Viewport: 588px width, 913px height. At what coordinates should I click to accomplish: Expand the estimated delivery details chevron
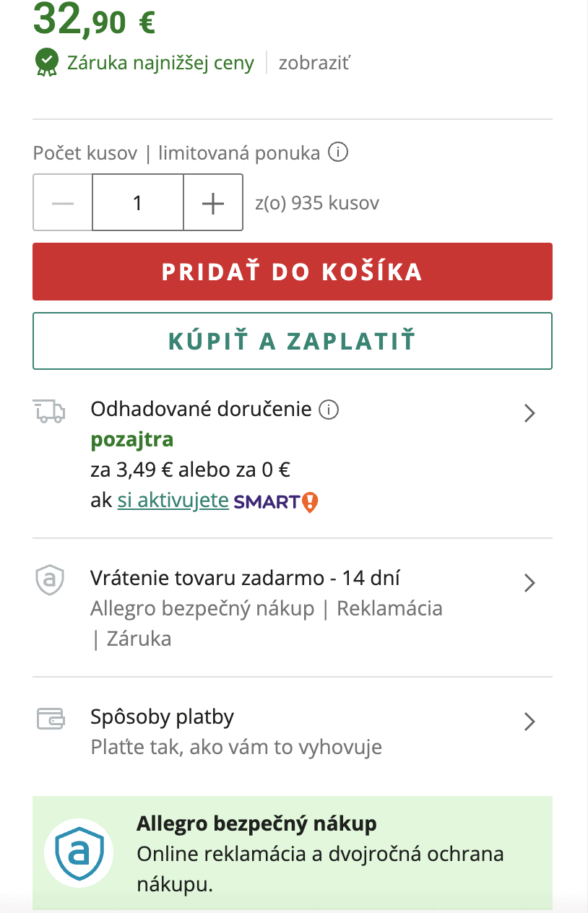(x=529, y=413)
